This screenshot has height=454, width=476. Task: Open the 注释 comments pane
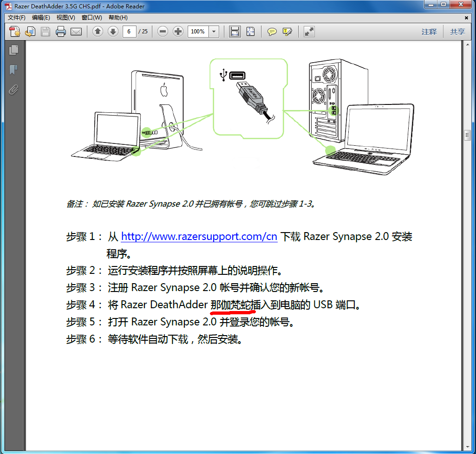429,32
